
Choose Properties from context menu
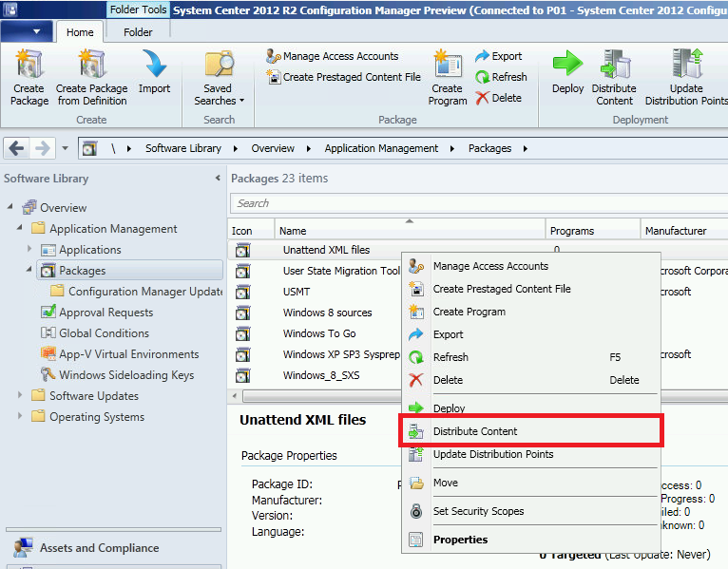click(x=531, y=540)
